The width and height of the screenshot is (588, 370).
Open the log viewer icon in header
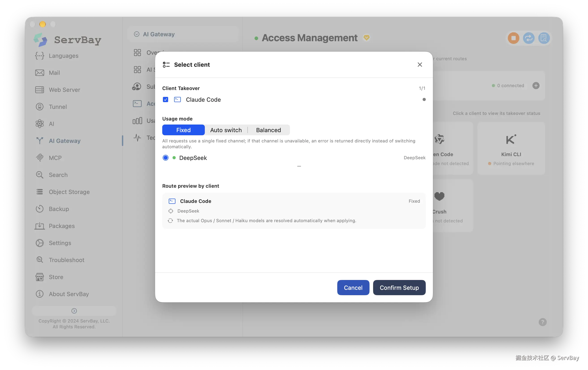pos(544,38)
